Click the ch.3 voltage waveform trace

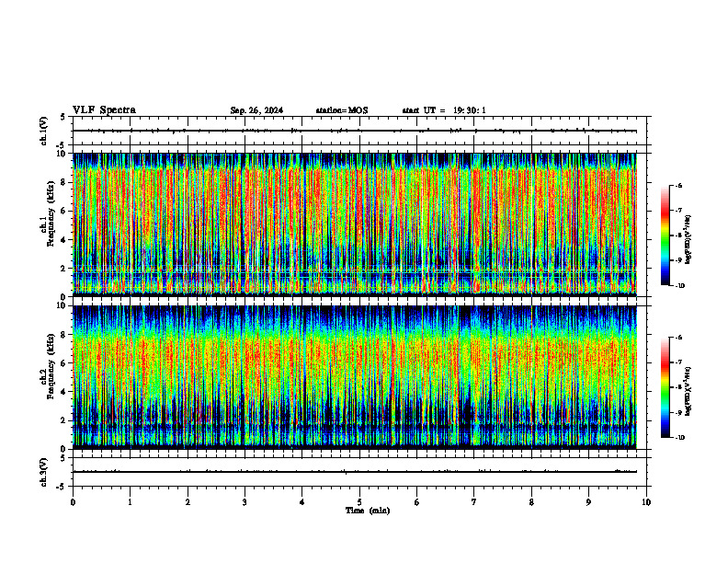[x=355, y=472]
